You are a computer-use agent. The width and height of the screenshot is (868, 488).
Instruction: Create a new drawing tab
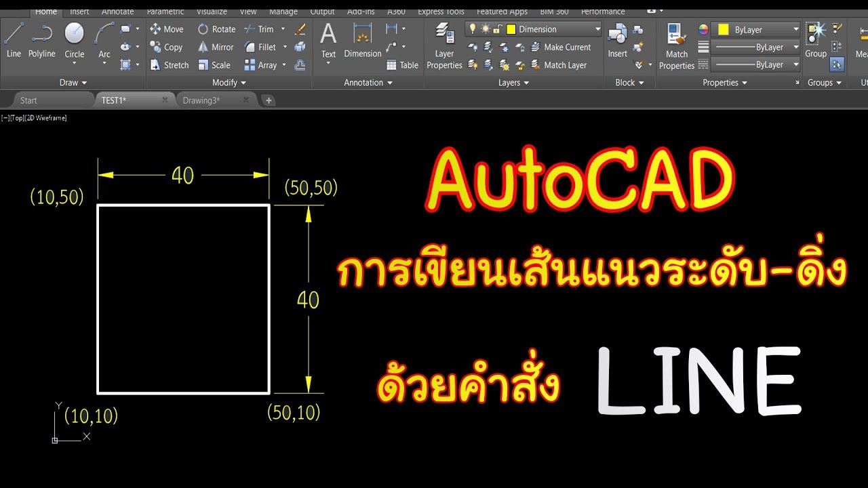coord(269,100)
